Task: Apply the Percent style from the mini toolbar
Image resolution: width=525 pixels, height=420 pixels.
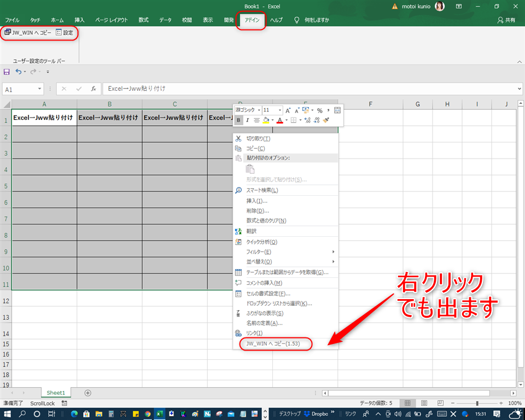Action: (320, 110)
